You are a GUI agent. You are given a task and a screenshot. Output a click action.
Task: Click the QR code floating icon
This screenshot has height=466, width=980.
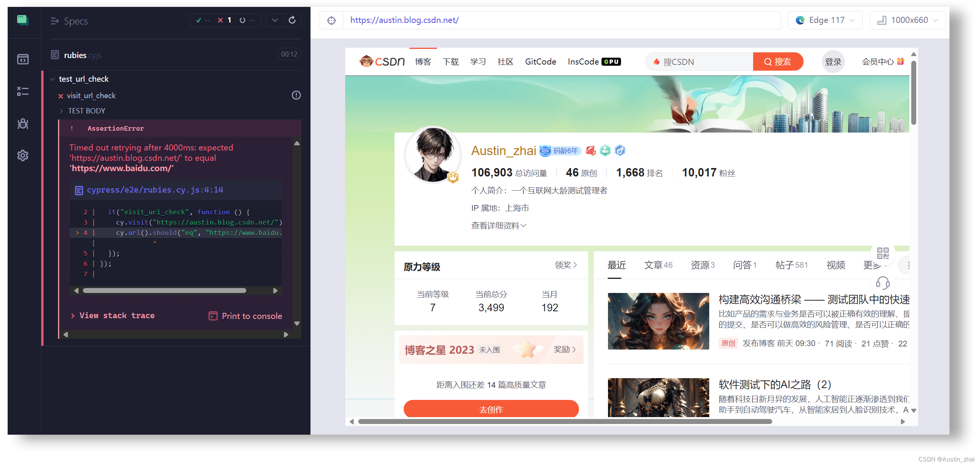[x=883, y=253]
